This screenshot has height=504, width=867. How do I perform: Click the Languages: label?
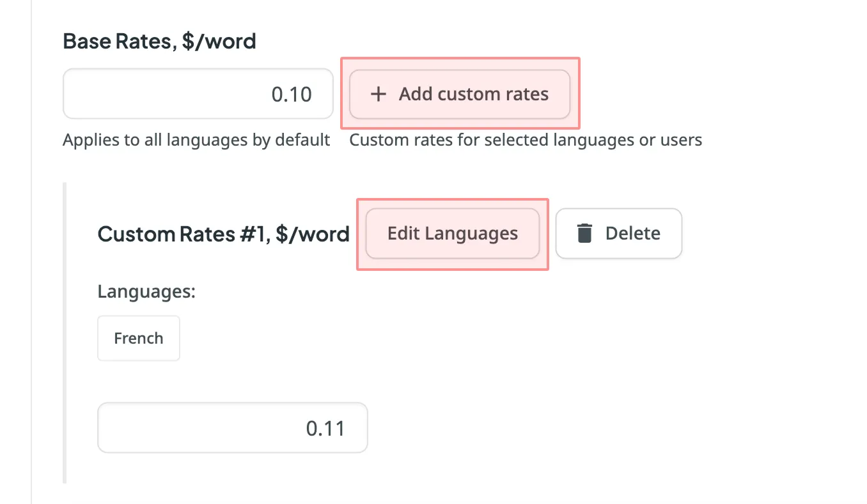pyautogui.click(x=146, y=292)
